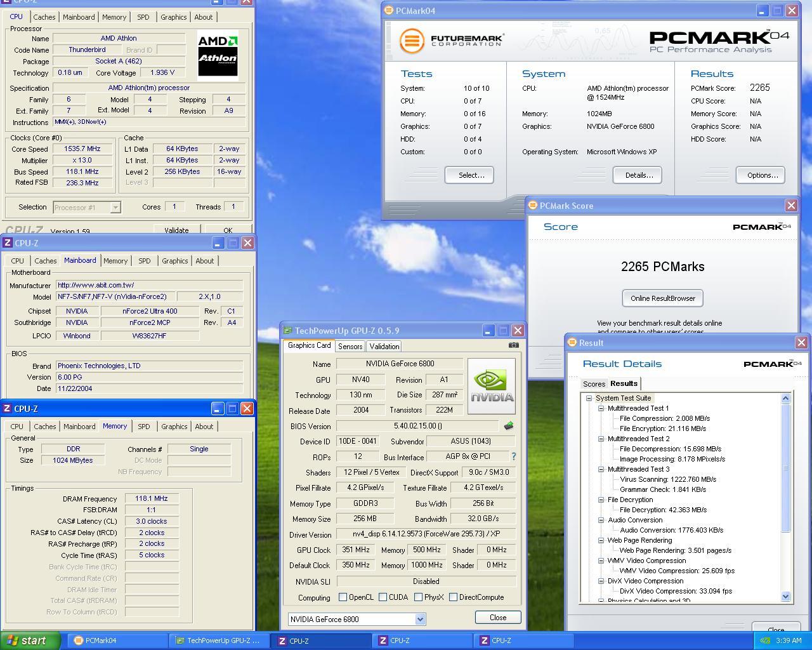
Task: Enable the PhysX checkbox
Action: (x=419, y=597)
